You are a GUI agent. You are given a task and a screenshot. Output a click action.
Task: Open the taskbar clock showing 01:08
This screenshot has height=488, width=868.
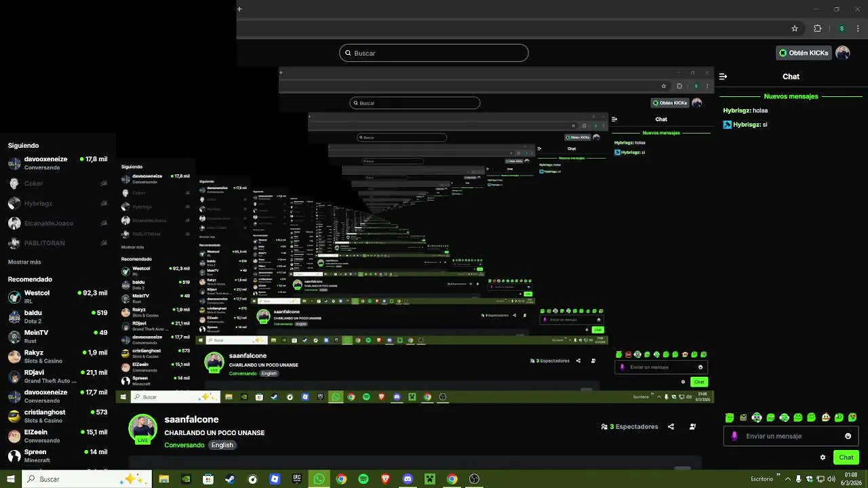852,479
